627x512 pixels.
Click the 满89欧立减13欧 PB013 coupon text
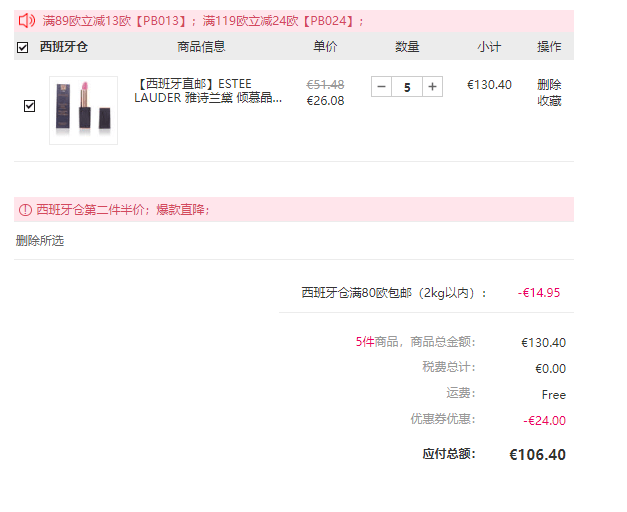click(114, 21)
